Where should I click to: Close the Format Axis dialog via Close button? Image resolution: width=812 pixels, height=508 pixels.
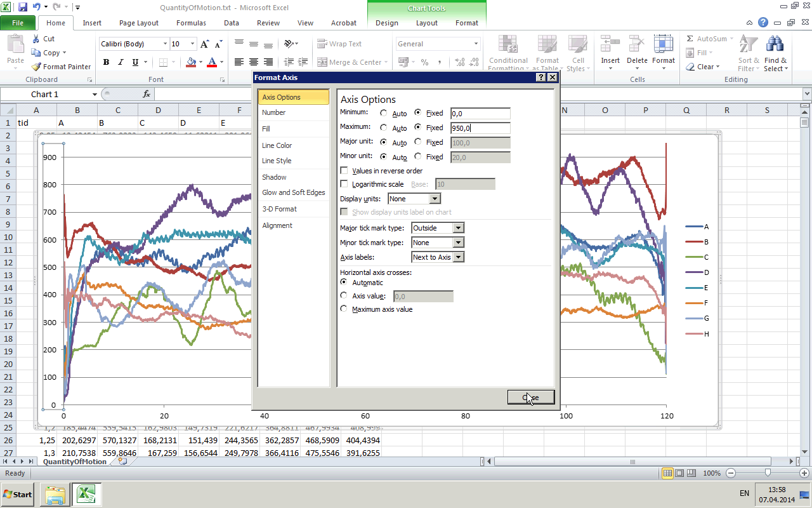531,397
